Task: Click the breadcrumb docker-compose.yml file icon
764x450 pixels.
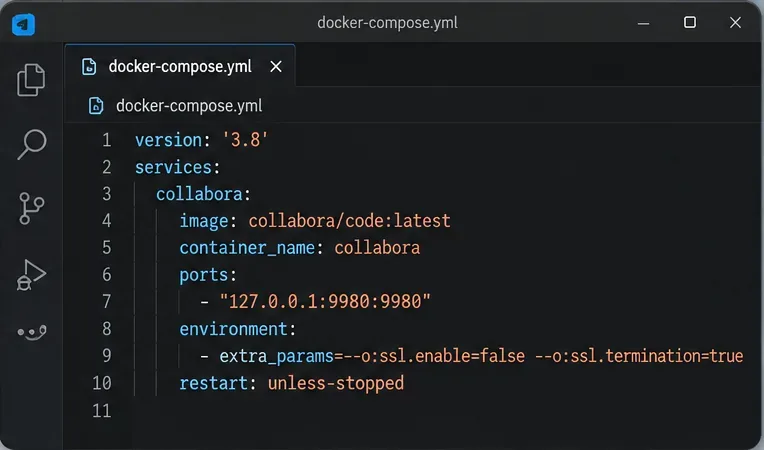Action: click(x=96, y=106)
